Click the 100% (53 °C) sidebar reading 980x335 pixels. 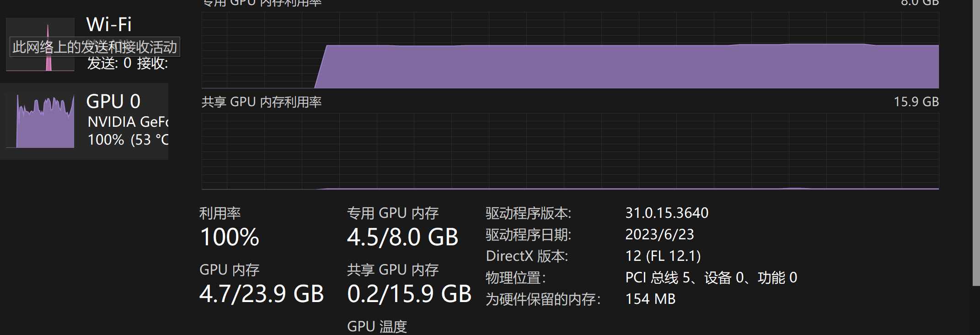(x=128, y=140)
